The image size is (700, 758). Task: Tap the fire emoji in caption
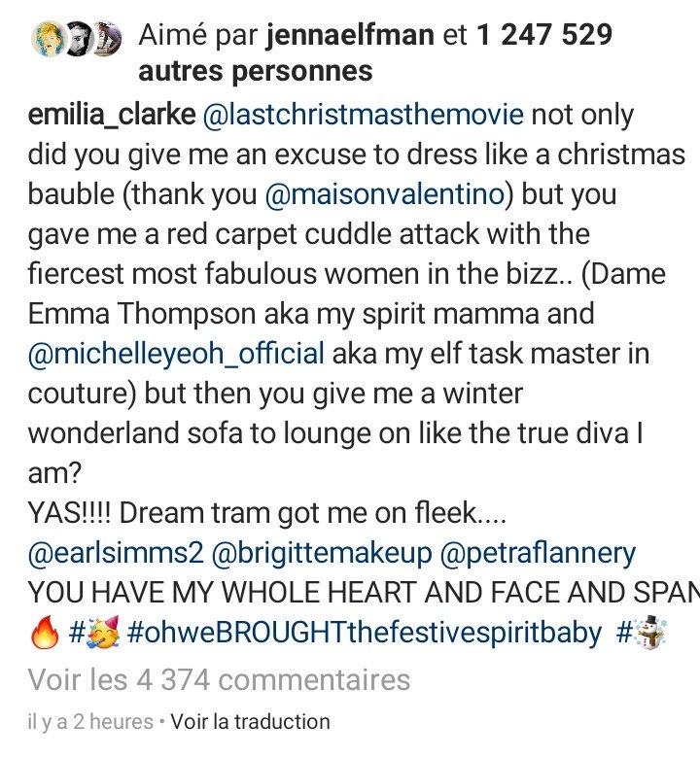[x=45, y=633]
